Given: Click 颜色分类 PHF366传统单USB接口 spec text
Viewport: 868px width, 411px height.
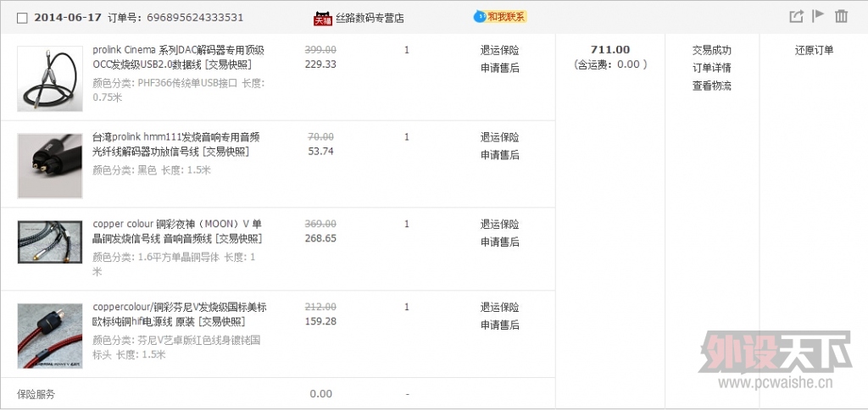Looking at the screenshot, I should click(x=178, y=91).
